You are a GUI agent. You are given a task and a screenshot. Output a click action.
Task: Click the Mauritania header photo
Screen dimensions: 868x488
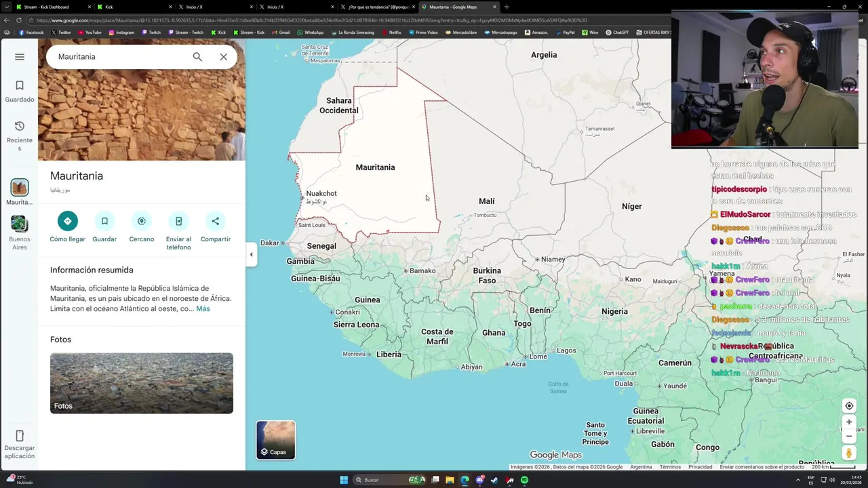pos(142,100)
